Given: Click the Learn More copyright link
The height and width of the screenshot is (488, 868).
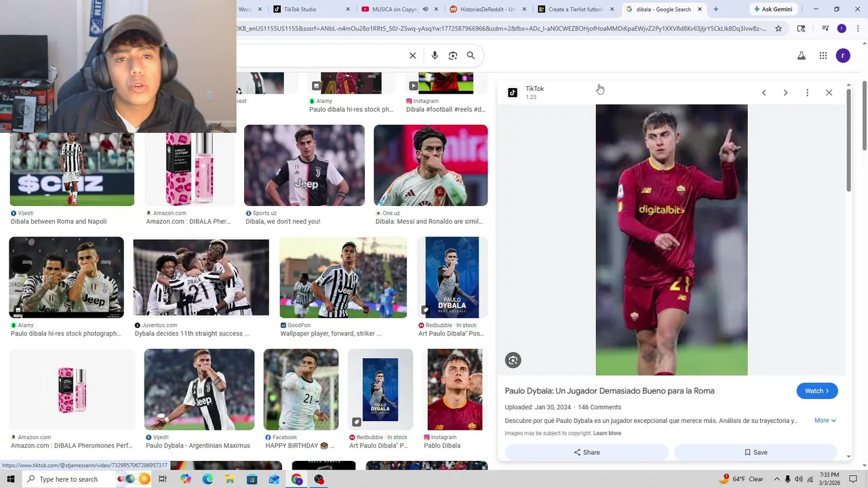Looking at the screenshot, I should click(x=607, y=433).
